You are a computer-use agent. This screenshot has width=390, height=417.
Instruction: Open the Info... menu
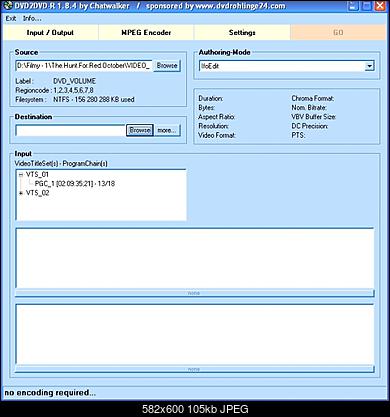point(32,18)
